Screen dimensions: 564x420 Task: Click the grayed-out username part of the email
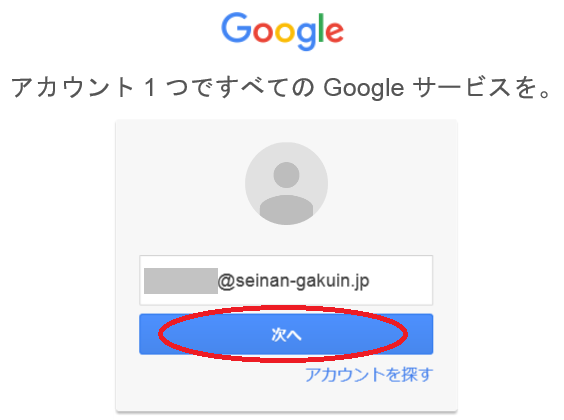[181, 281]
